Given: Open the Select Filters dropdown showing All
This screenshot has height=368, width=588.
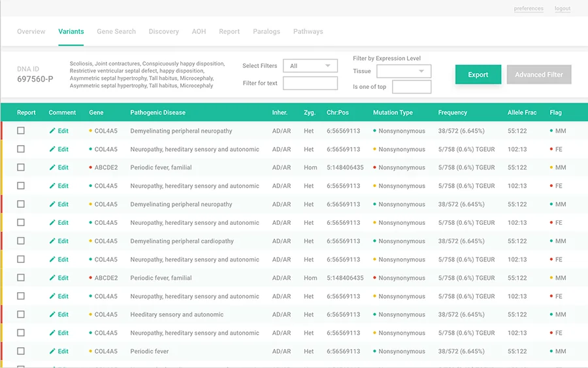Looking at the screenshot, I should (x=310, y=65).
